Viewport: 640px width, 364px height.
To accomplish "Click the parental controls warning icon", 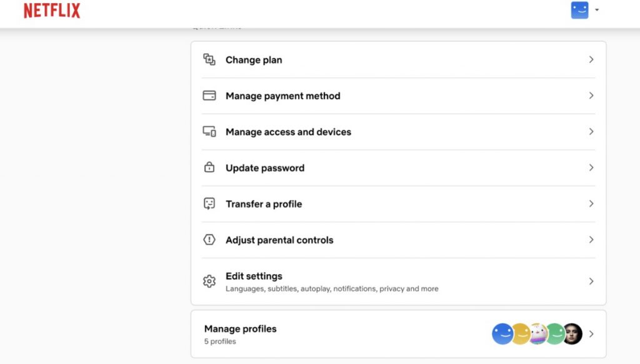I will (209, 240).
